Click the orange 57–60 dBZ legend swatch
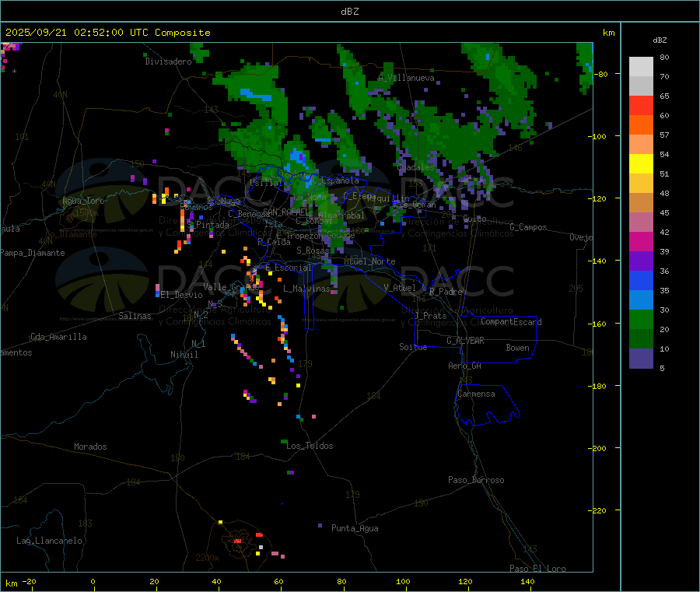This screenshot has height=592, width=700. point(641,125)
